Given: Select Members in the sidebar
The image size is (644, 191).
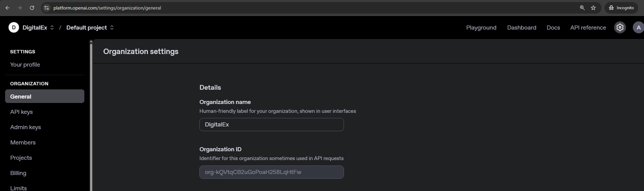Looking at the screenshot, I should (23, 142).
